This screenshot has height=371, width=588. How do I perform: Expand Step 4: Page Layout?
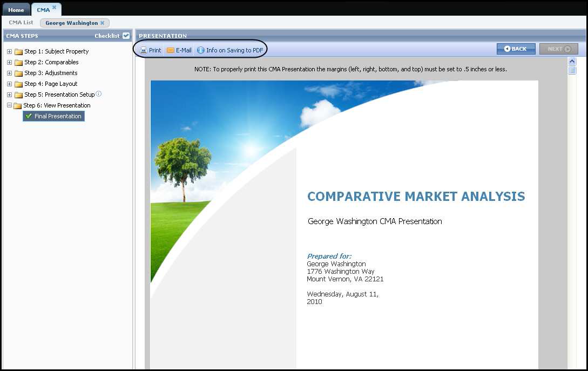pyautogui.click(x=9, y=84)
